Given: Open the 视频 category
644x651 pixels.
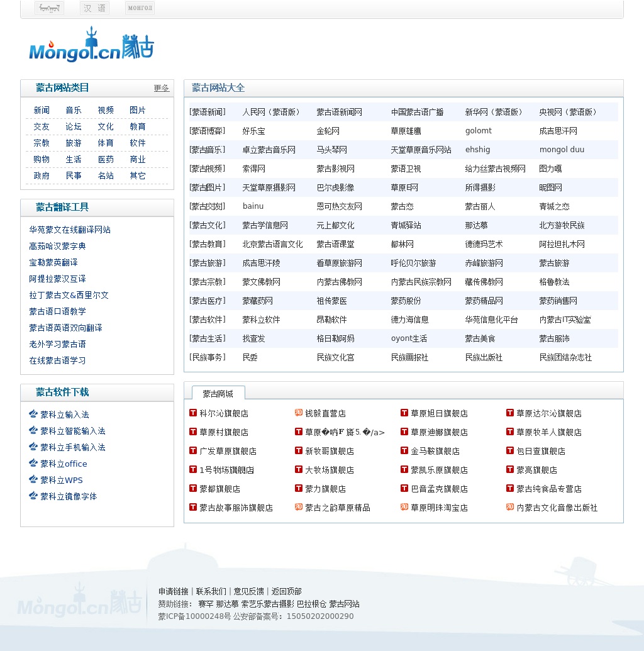Looking at the screenshot, I should coord(106,110).
